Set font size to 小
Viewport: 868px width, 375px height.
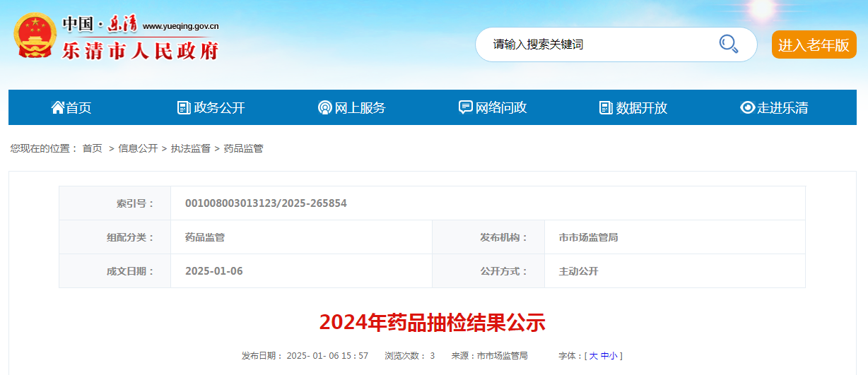pos(613,356)
